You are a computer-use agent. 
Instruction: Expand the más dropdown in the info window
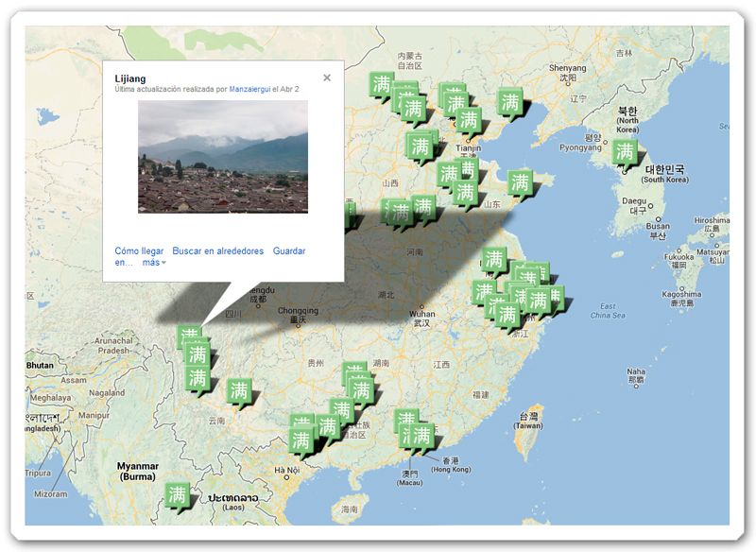[x=152, y=263]
